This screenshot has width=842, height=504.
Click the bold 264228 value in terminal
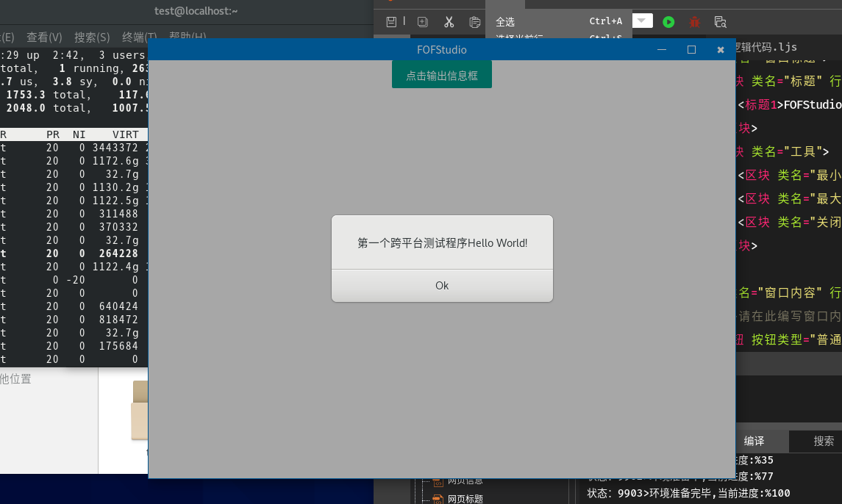118,253
